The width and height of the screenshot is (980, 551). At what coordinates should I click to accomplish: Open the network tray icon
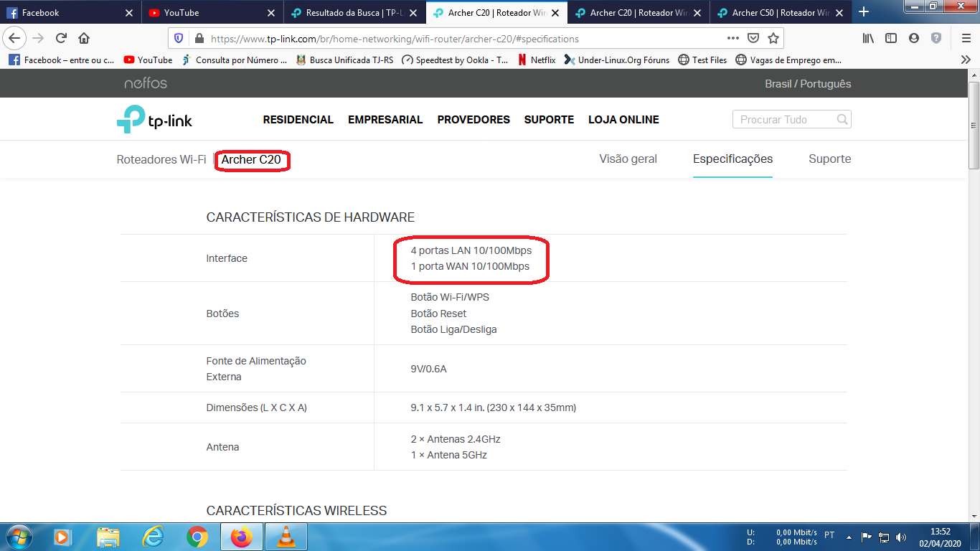tap(884, 537)
